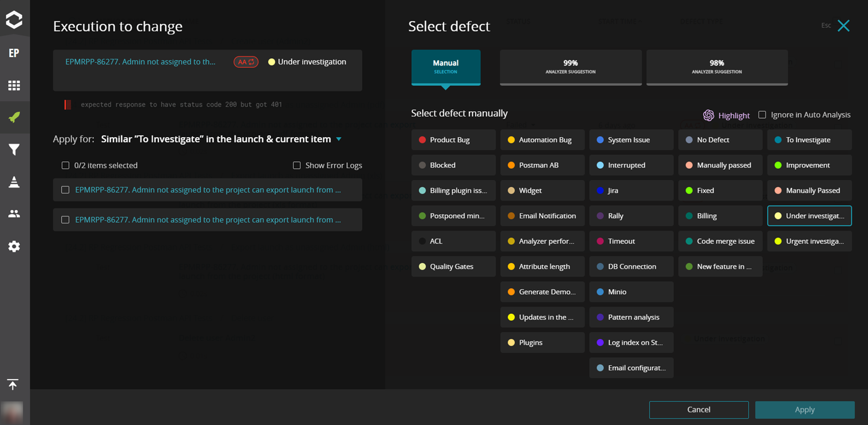868x425 pixels.
Task: Click the Highlight label
Action: (x=734, y=115)
